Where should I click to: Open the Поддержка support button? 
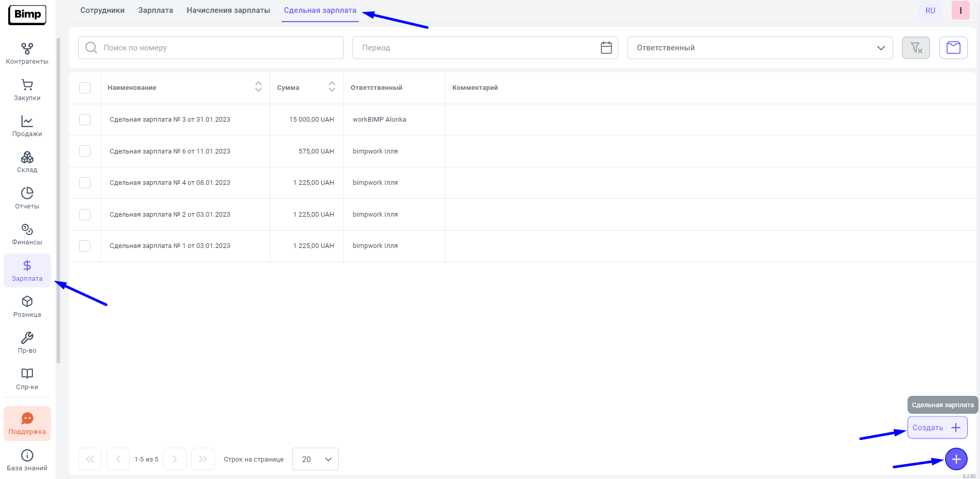coord(27,424)
